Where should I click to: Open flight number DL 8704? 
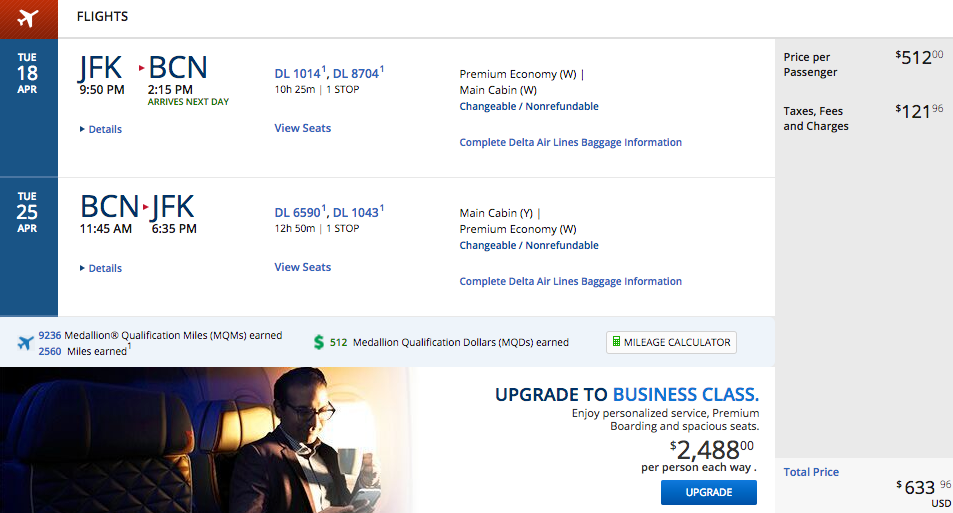(x=356, y=74)
